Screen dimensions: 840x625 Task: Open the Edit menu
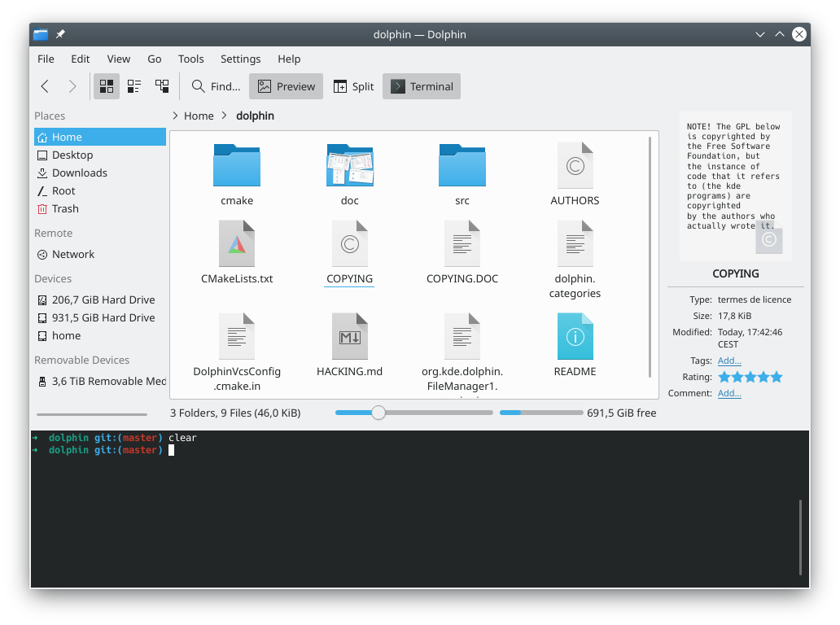pyautogui.click(x=81, y=59)
